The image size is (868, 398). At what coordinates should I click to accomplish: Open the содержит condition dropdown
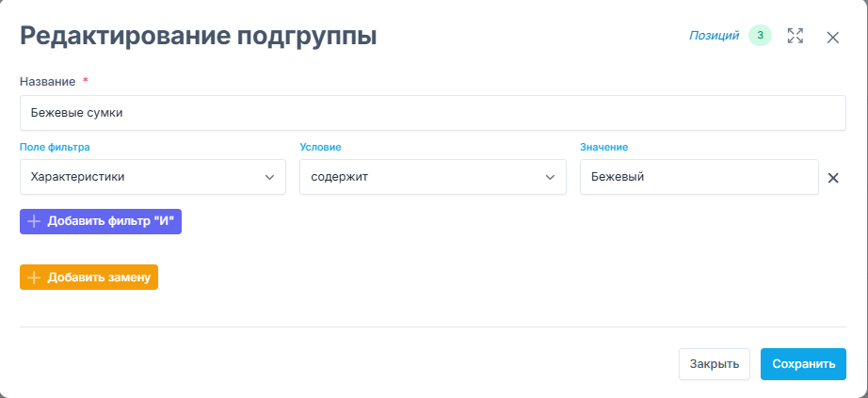(x=433, y=177)
